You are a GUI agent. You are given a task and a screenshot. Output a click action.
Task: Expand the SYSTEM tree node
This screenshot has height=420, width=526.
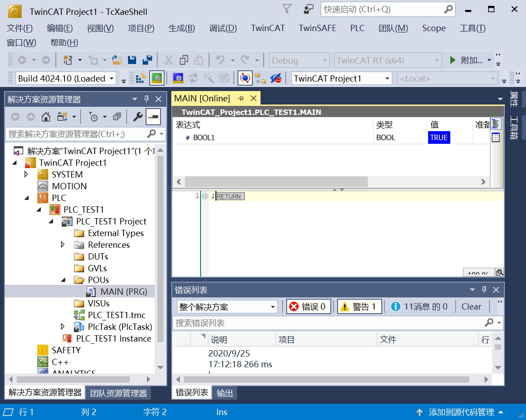click(26, 174)
